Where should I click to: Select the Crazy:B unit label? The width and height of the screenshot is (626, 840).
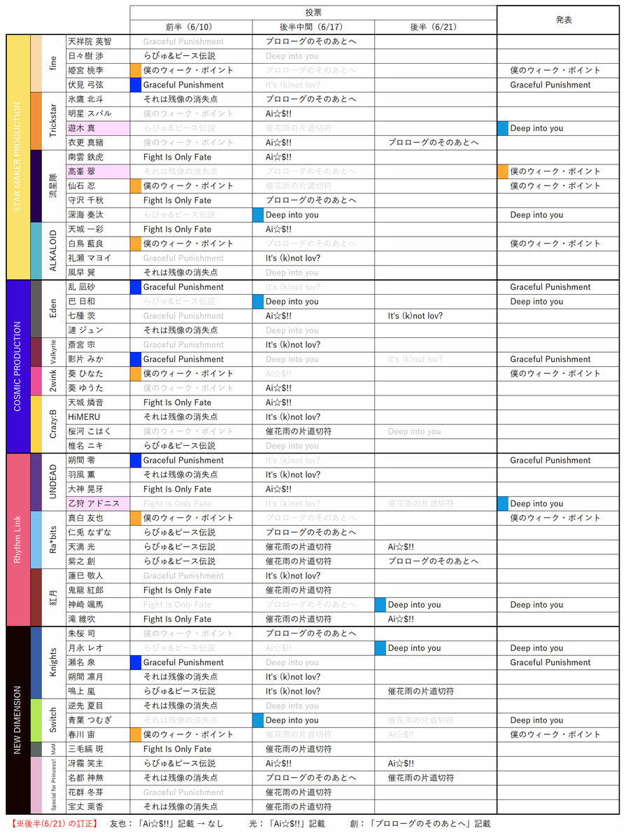pos(54,424)
